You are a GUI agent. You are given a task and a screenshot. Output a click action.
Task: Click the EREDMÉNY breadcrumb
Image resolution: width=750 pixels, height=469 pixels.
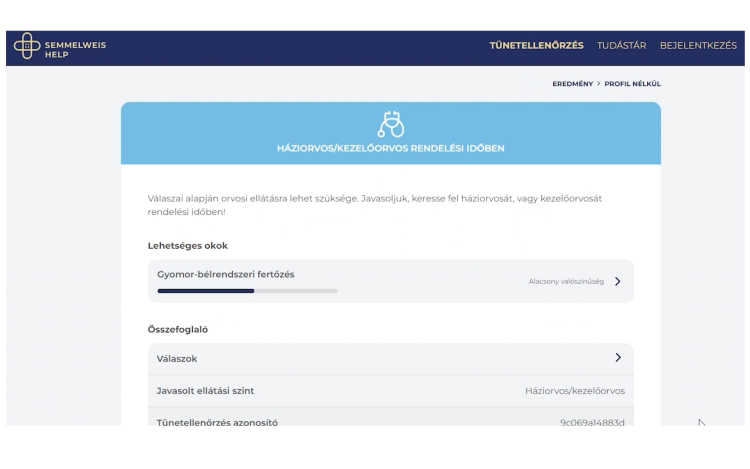573,84
